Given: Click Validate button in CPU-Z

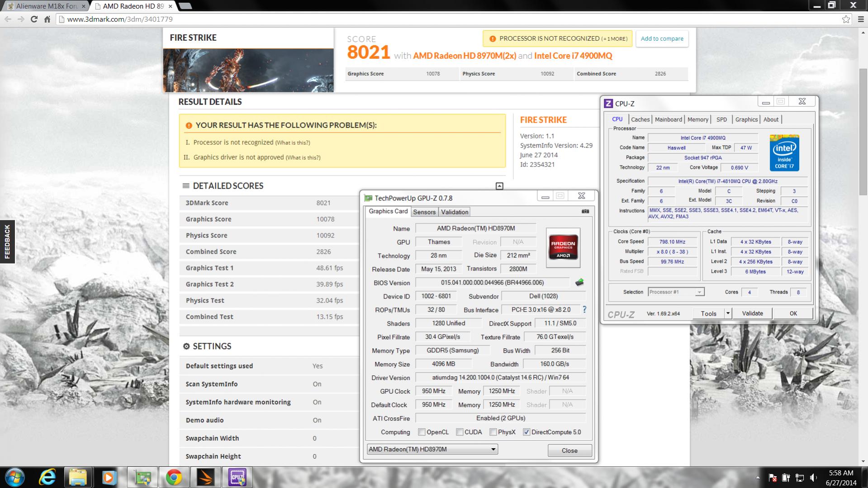Looking at the screenshot, I should (753, 313).
